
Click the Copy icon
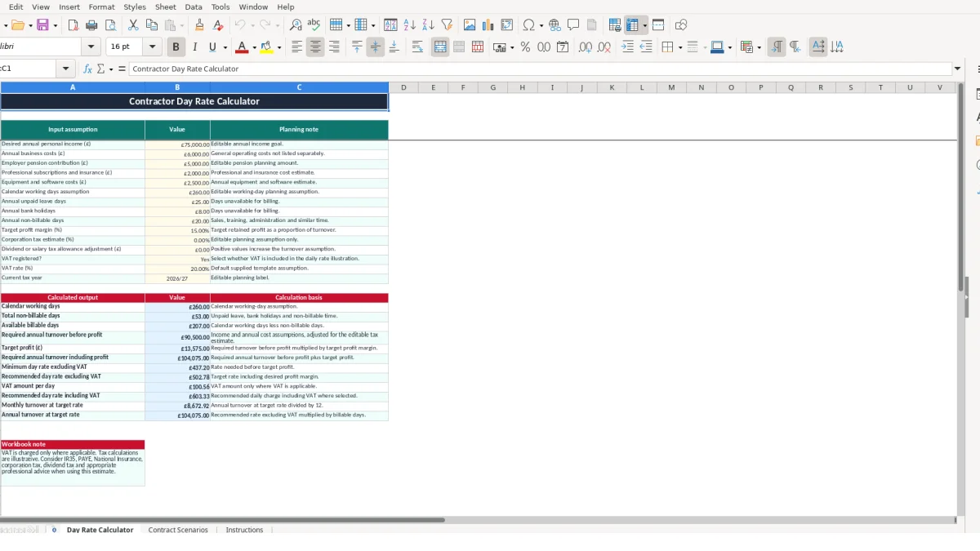[152, 25]
